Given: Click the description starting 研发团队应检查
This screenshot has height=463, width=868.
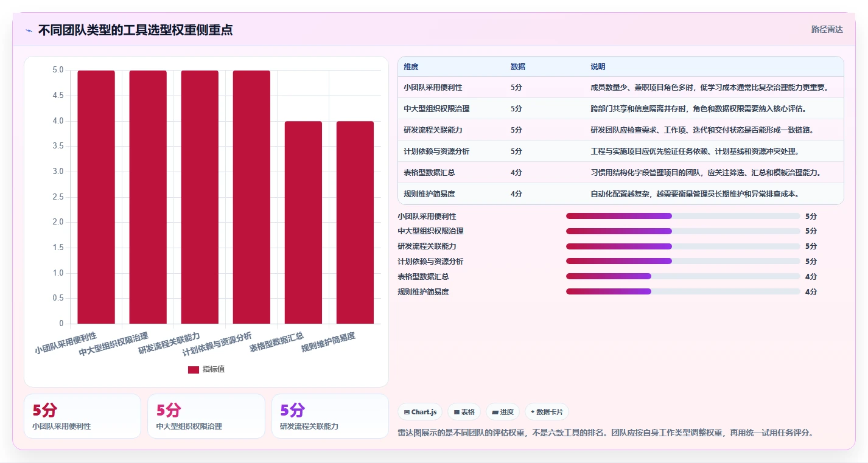Looking at the screenshot, I should point(702,130).
